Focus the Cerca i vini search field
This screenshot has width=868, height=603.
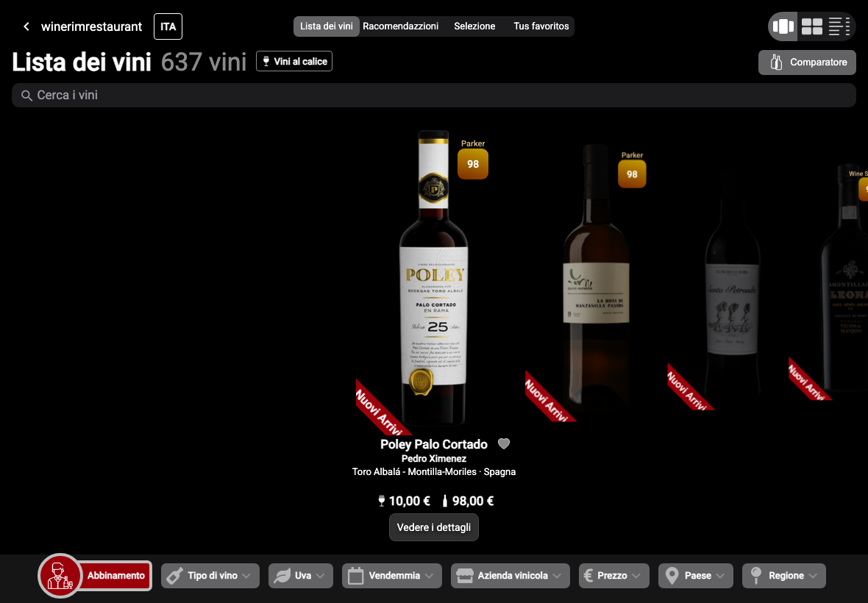434,95
